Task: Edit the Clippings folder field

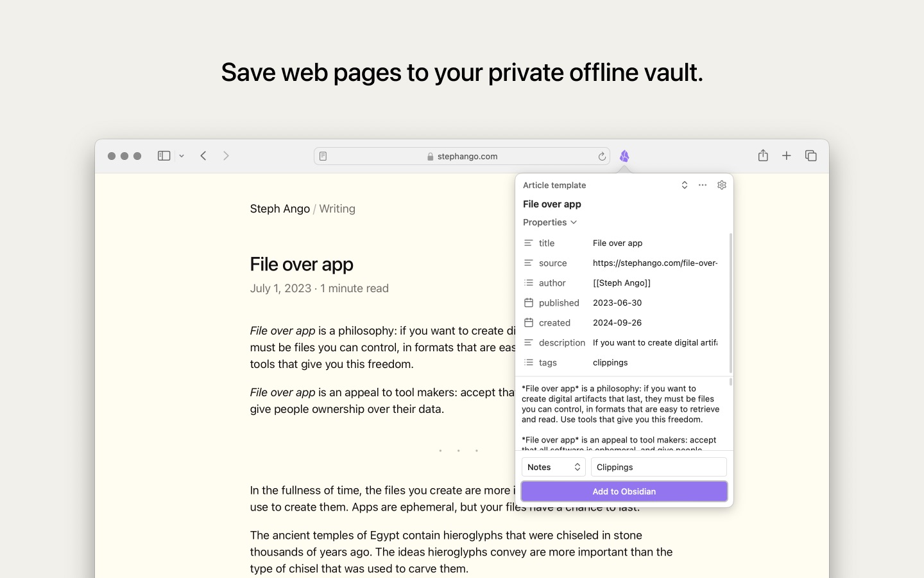Action: [x=659, y=467]
